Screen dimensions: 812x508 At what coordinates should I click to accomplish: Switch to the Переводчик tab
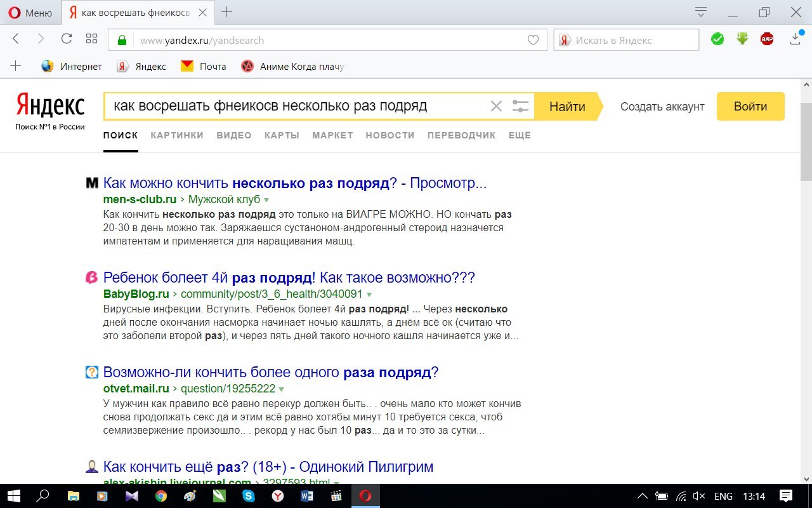click(462, 135)
